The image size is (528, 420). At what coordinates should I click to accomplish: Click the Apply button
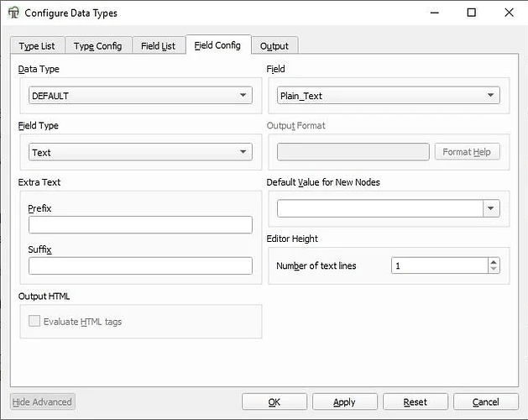[344, 402]
